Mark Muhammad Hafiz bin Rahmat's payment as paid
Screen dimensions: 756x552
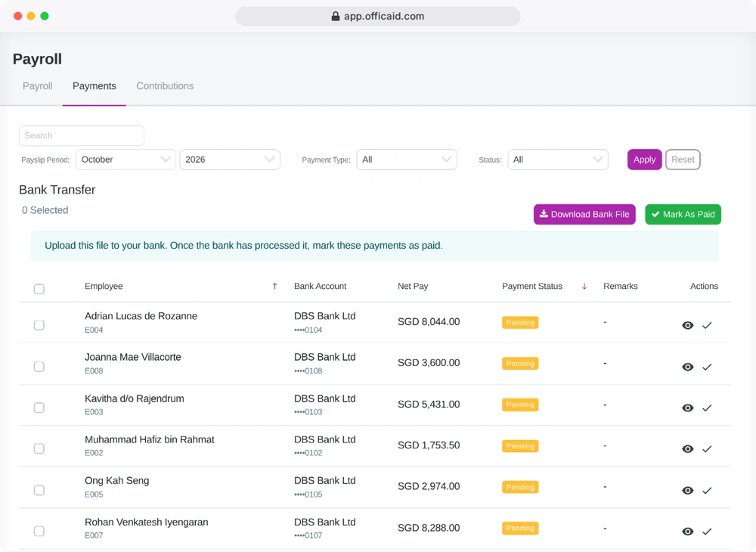(707, 449)
